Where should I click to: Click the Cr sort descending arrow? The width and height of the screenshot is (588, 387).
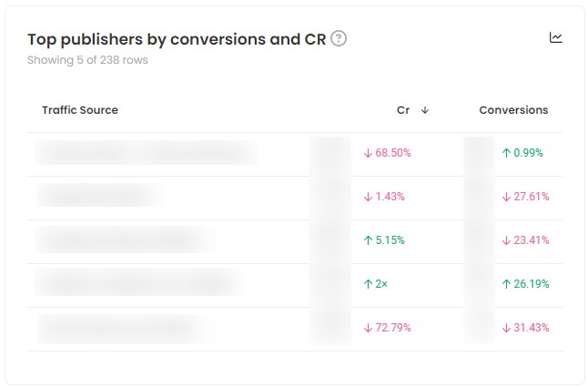pyautogui.click(x=425, y=110)
